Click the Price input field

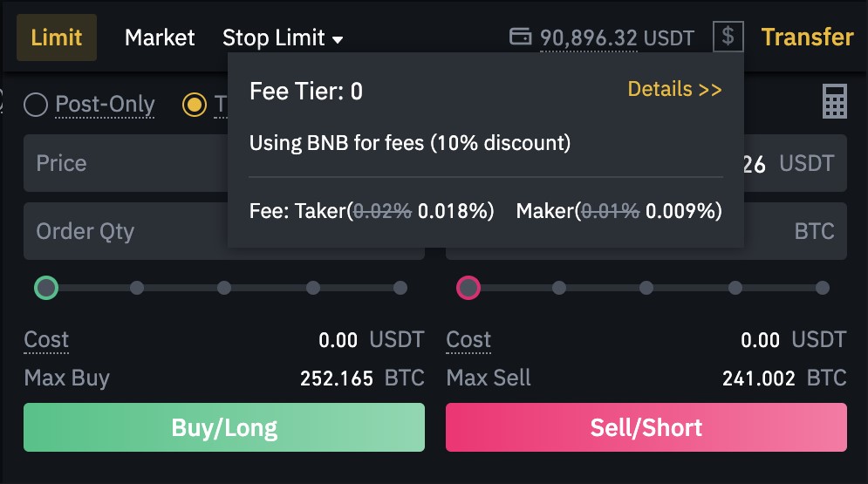pyautogui.click(x=125, y=163)
